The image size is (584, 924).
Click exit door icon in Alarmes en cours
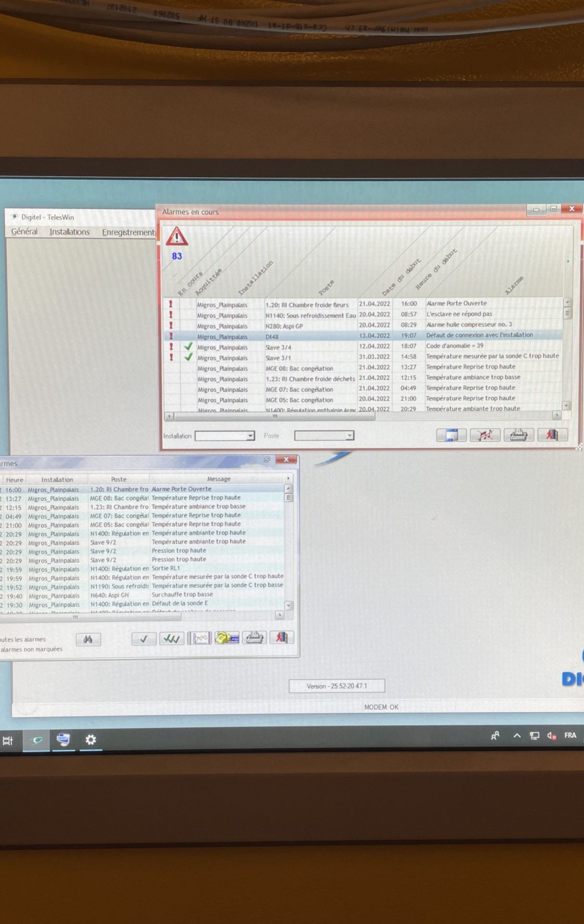click(552, 435)
